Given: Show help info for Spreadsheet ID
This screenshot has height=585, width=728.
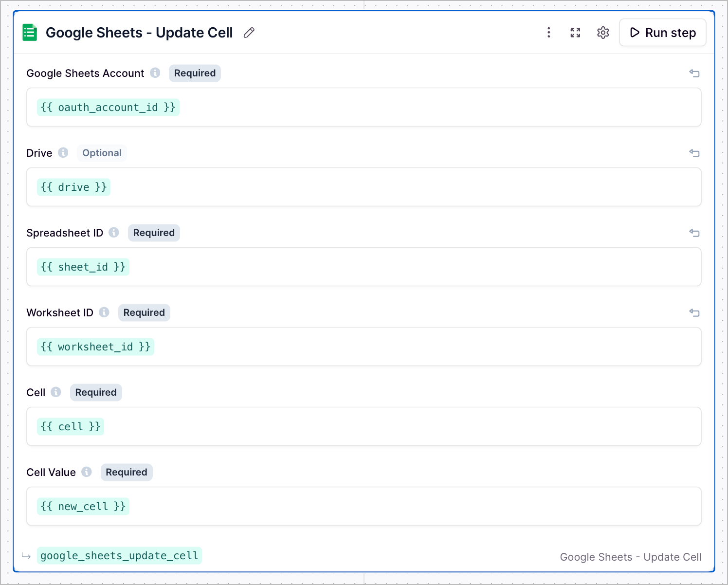Looking at the screenshot, I should coord(113,232).
